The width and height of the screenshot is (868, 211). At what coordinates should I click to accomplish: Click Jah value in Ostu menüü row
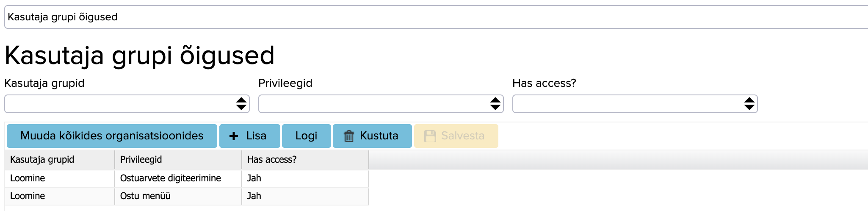pyautogui.click(x=254, y=196)
